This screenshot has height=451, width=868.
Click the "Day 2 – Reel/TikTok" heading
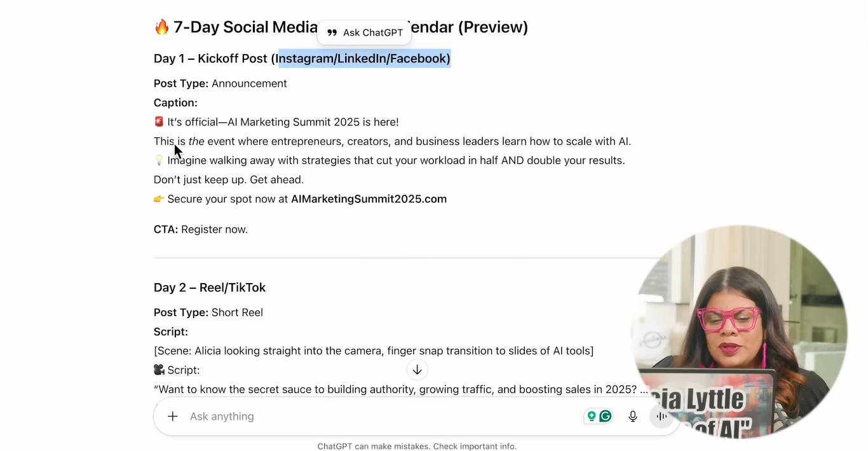(x=210, y=288)
